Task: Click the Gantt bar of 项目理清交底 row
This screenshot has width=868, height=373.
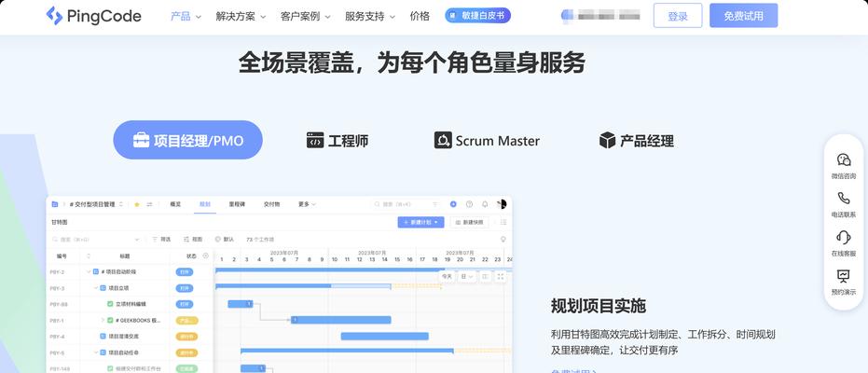Action: pos(385,336)
